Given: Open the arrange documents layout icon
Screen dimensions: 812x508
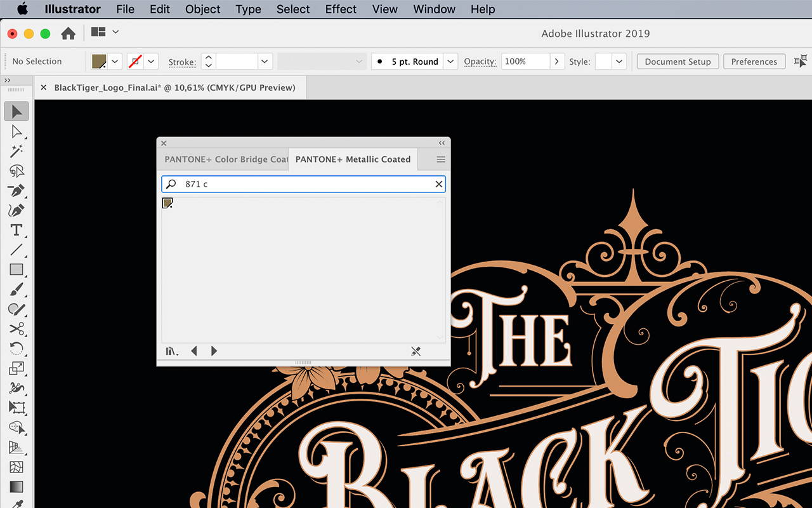Looking at the screenshot, I should pyautogui.click(x=98, y=32).
